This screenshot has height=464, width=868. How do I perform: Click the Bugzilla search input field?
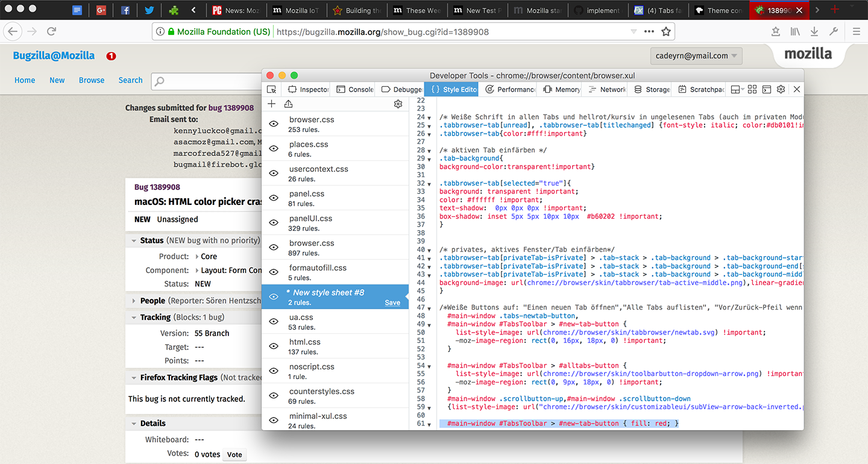[208, 81]
